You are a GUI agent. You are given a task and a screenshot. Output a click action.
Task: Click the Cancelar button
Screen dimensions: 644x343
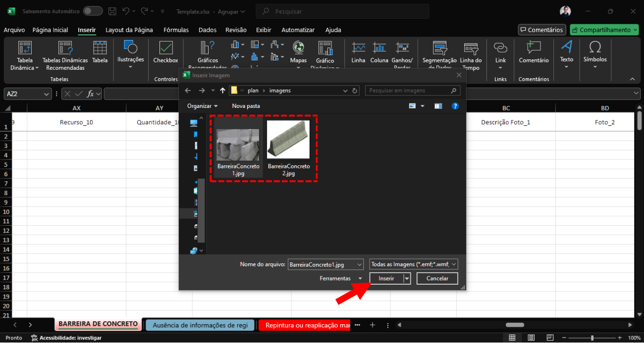point(437,279)
